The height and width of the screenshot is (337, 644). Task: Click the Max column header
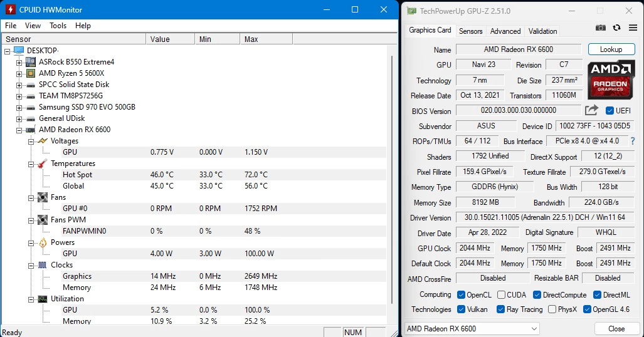[266, 39]
